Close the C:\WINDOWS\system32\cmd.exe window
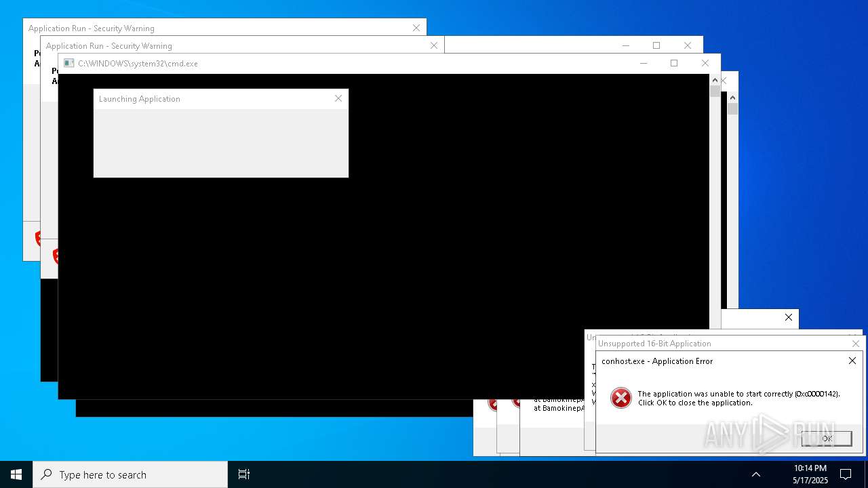 coord(705,63)
